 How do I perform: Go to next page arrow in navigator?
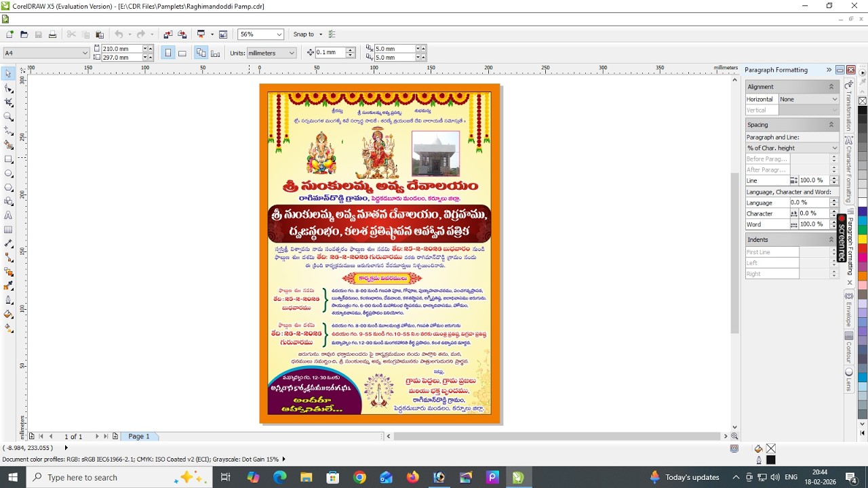(x=97, y=436)
